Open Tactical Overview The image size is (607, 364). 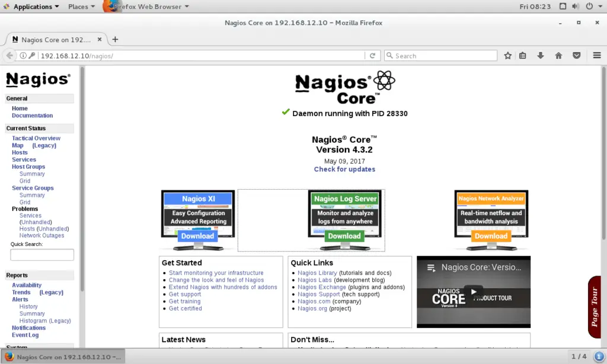coord(36,138)
